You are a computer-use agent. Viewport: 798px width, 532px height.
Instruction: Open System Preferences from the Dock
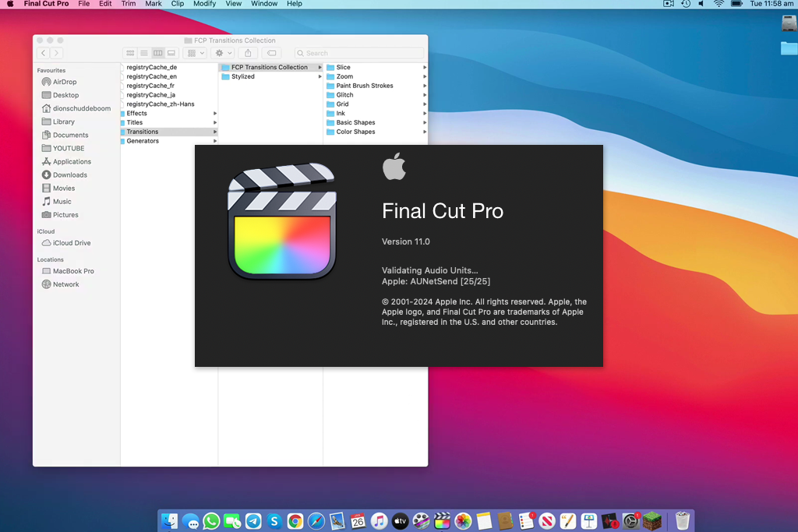tap(631, 521)
